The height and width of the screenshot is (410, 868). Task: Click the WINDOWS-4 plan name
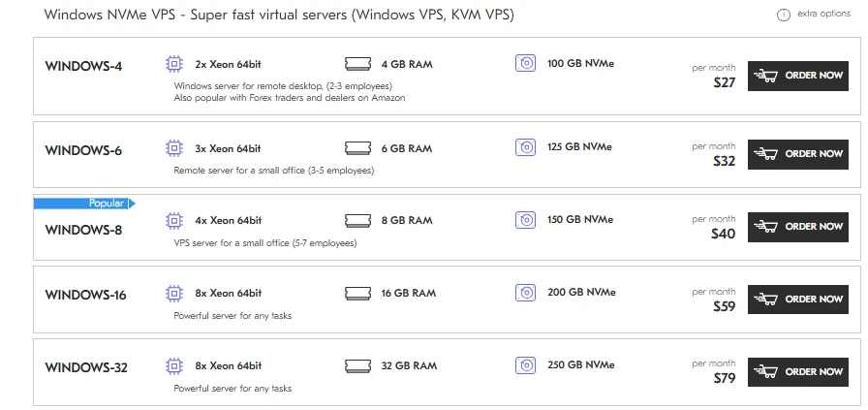[83, 66]
